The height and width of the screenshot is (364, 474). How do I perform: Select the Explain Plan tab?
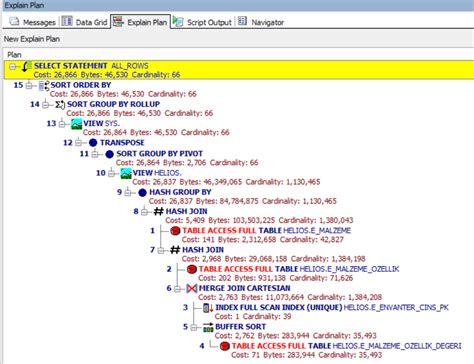tap(140, 22)
